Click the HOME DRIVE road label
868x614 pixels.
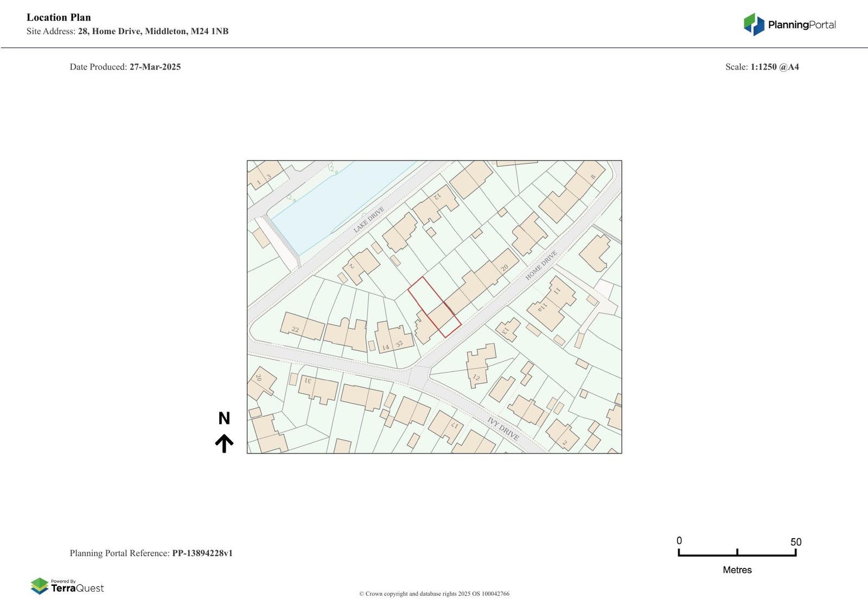tap(541, 265)
